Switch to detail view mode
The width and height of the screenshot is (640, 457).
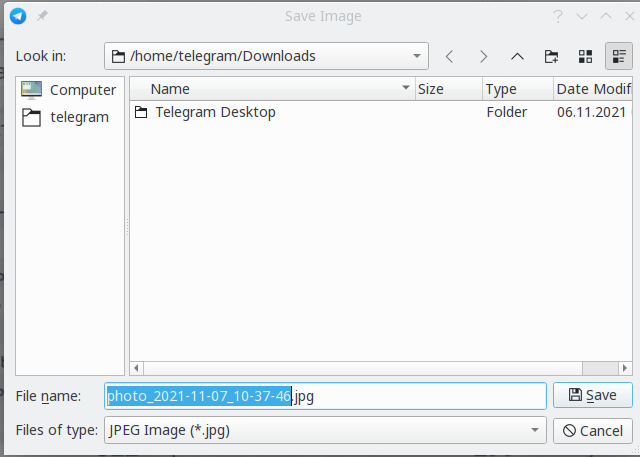click(x=619, y=56)
